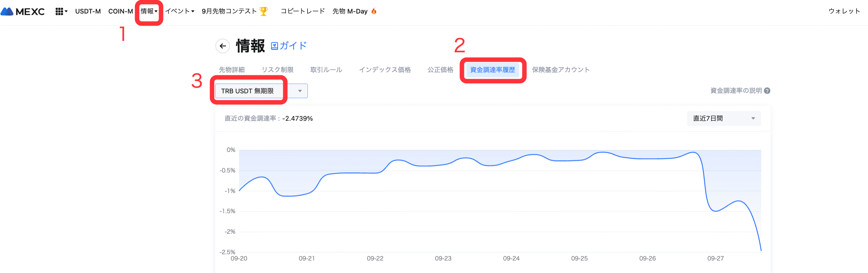Switch to the 先物詳細 tab
This screenshot has width=868, height=273.
point(232,70)
